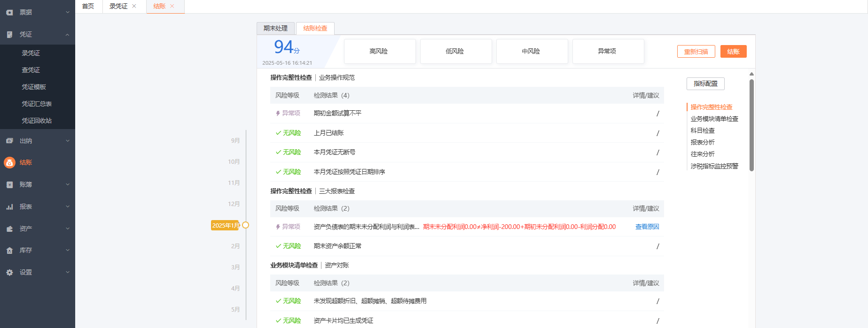
Task: Click the vertical scrollbar of check results
Action: 751,125
